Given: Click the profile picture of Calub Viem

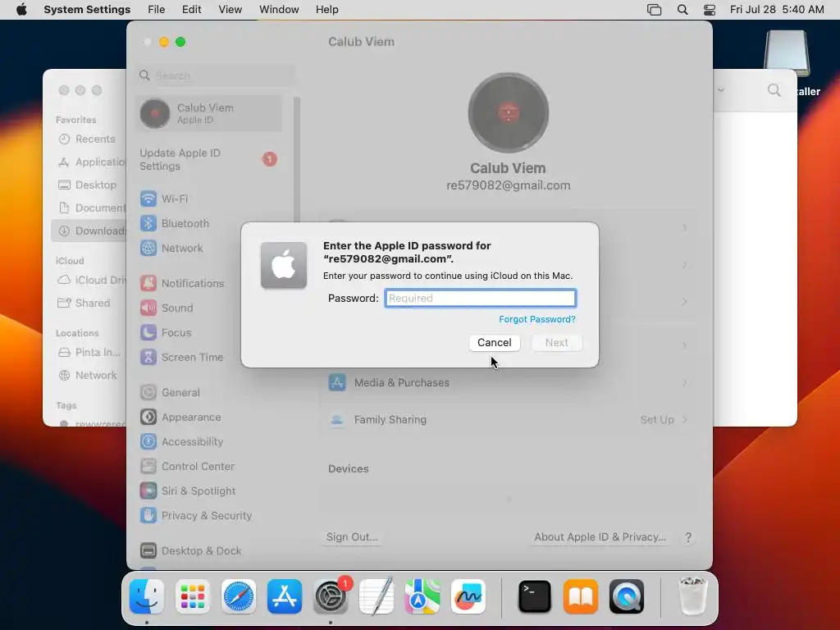Looking at the screenshot, I should 508,112.
